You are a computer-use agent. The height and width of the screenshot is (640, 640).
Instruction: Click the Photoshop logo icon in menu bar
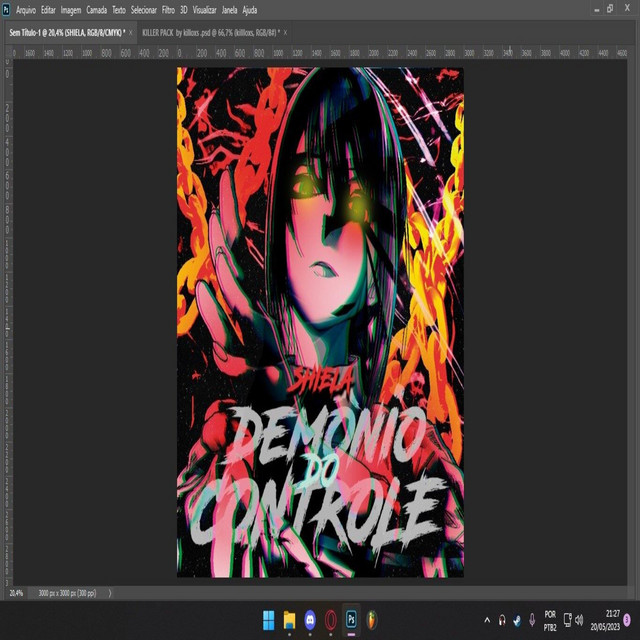(7, 9)
